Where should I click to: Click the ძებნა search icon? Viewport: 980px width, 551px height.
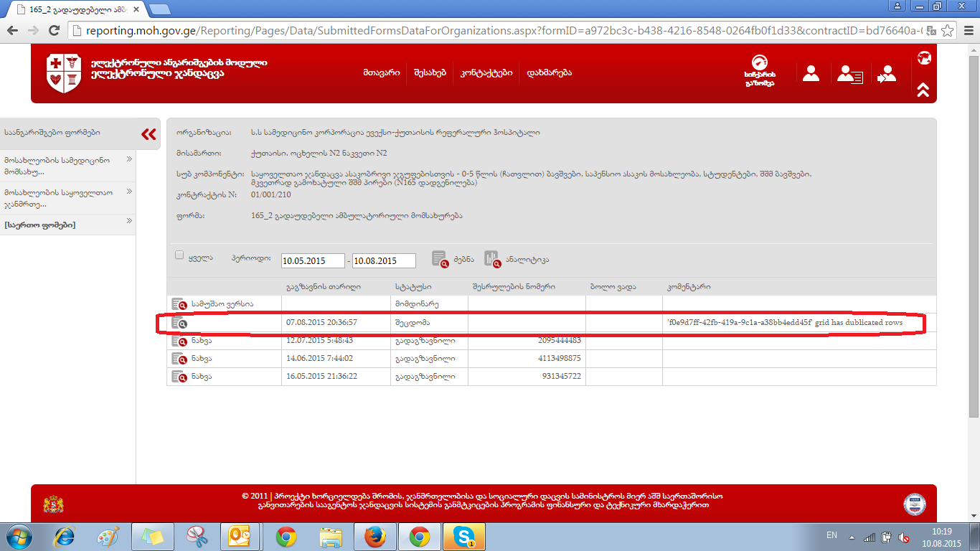(x=440, y=260)
